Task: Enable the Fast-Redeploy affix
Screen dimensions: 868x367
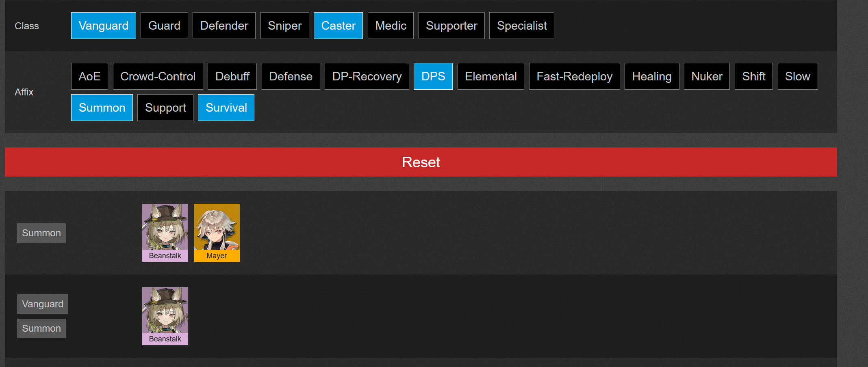Action: pos(574,76)
